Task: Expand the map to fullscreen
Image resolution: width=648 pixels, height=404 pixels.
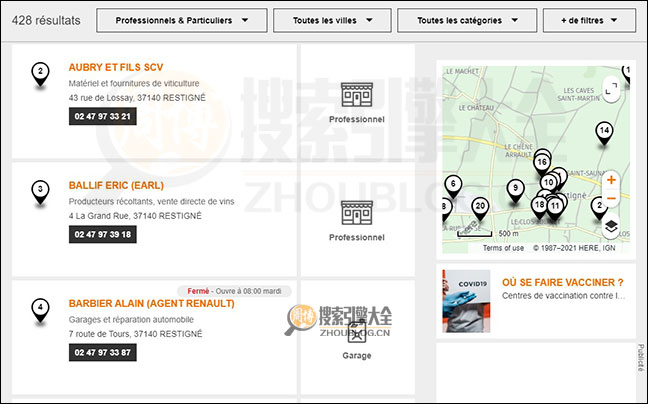Action: [611, 87]
